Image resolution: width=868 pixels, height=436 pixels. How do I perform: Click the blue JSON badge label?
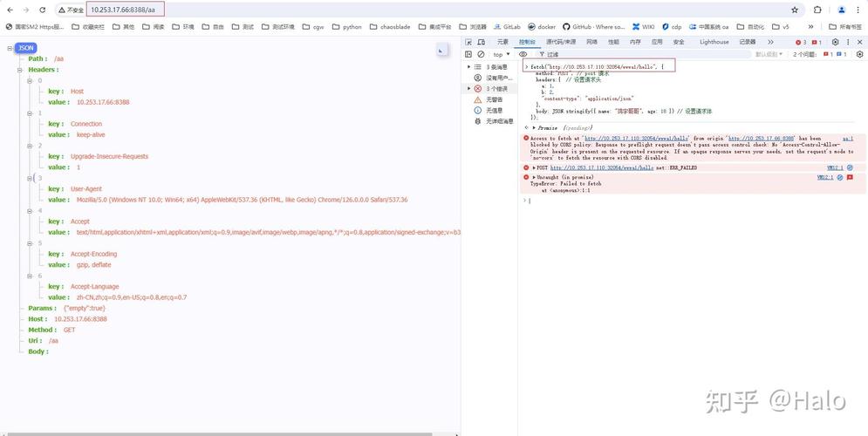26,48
